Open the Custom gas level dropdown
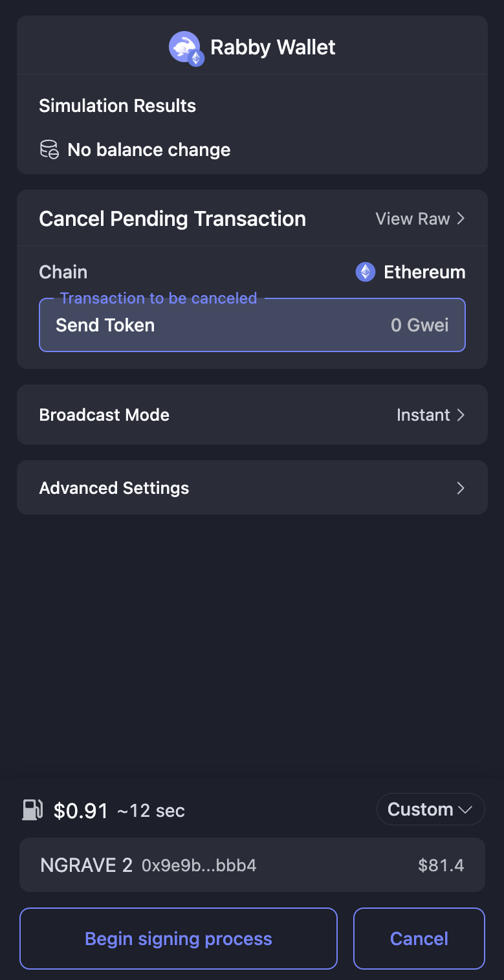This screenshot has height=980, width=504. coord(430,809)
